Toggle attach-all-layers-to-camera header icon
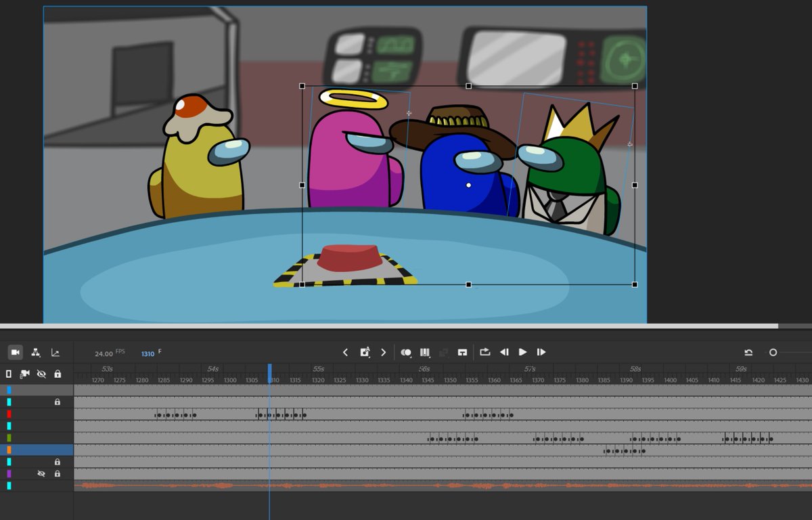812x520 pixels. pyautogui.click(x=25, y=374)
